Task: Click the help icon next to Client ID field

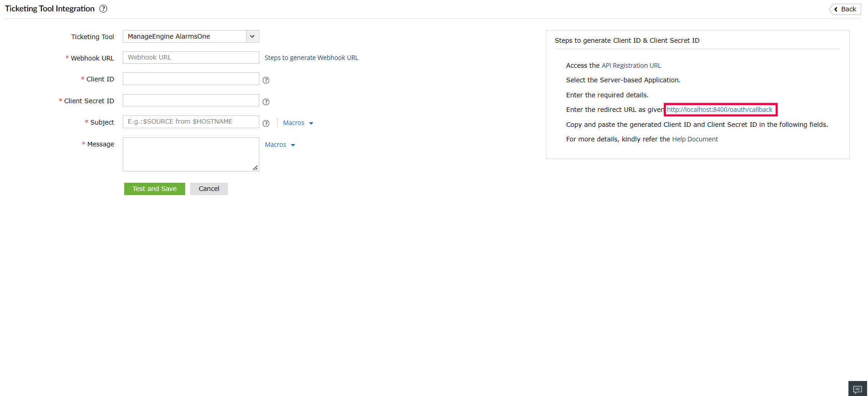Action: tap(266, 80)
